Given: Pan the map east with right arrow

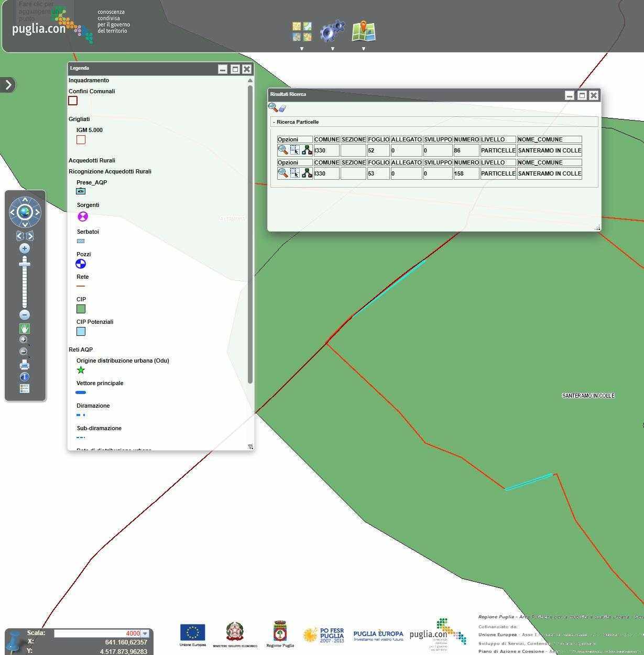Looking at the screenshot, I should (x=37, y=212).
